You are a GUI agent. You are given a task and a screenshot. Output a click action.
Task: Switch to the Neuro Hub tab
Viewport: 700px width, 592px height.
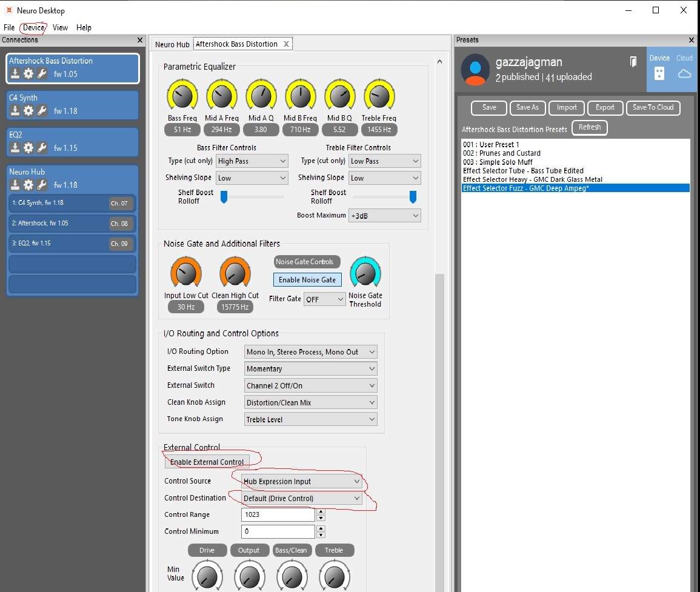(172, 44)
